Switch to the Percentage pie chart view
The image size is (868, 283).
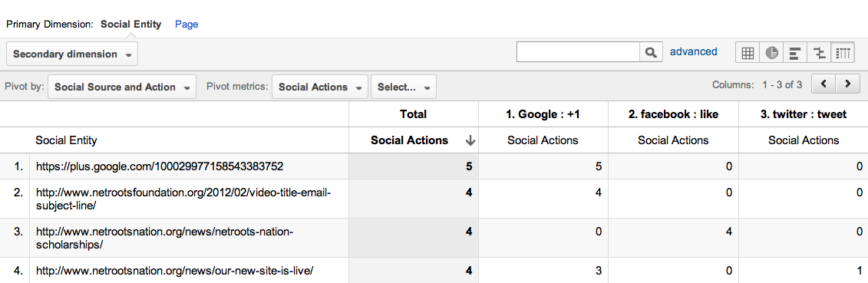(x=771, y=53)
